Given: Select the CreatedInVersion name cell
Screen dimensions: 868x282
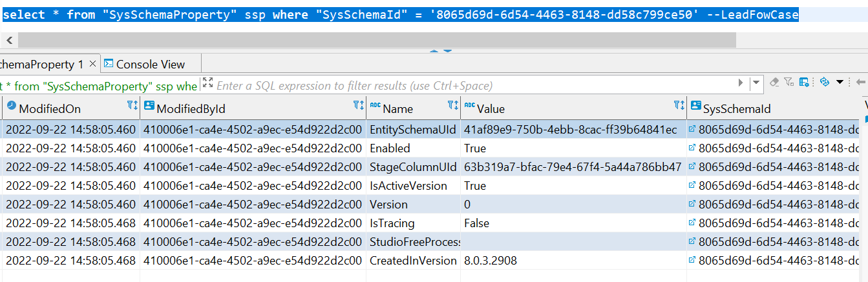Looking at the screenshot, I should tap(413, 261).
